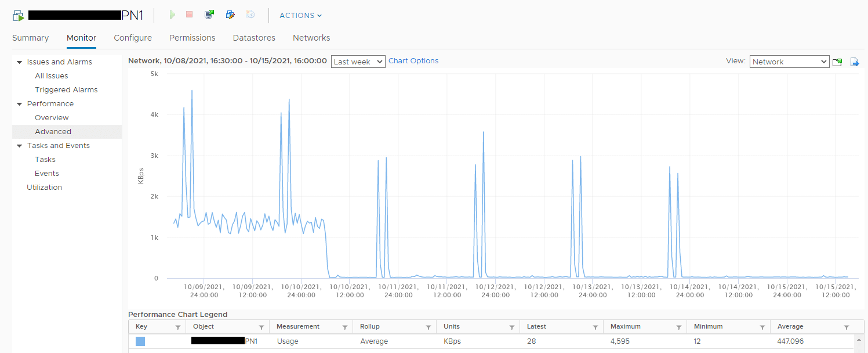Select All Issues in the sidebar

[x=52, y=76]
